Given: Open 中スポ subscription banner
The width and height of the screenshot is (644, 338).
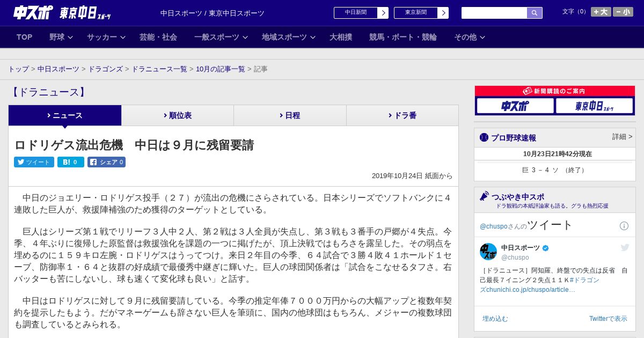Looking at the screenshot, I should point(515,106).
